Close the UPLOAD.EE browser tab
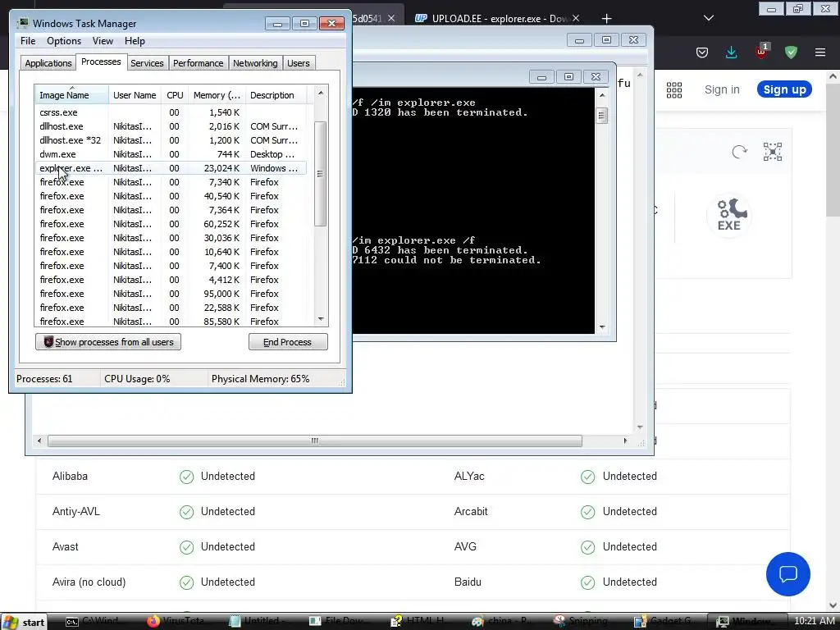The height and width of the screenshot is (630, 840). click(x=576, y=18)
